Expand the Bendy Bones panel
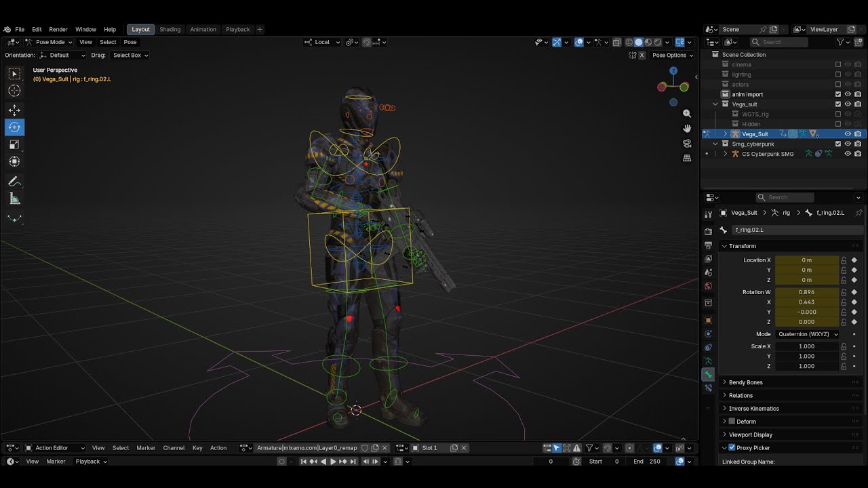 point(746,382)
